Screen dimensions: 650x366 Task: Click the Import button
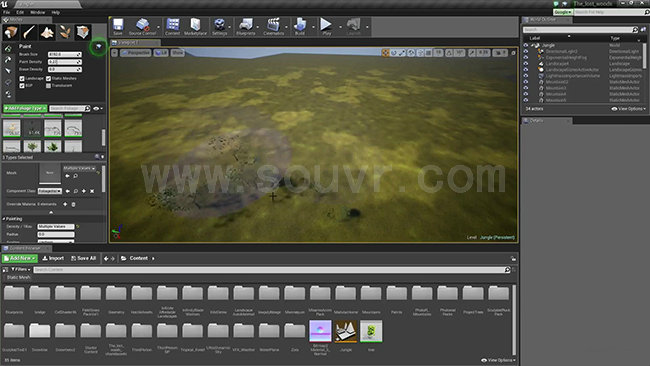(53, 258)
